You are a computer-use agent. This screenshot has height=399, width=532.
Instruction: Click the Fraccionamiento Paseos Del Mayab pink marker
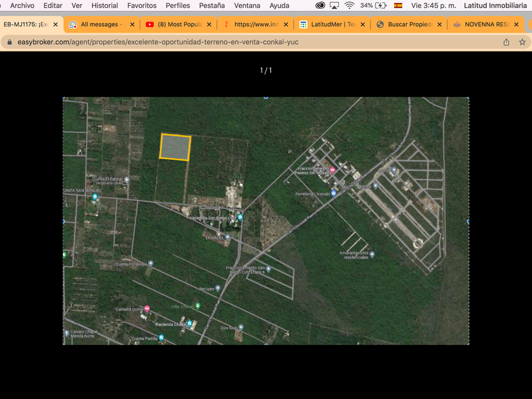(x=332, y=170)
